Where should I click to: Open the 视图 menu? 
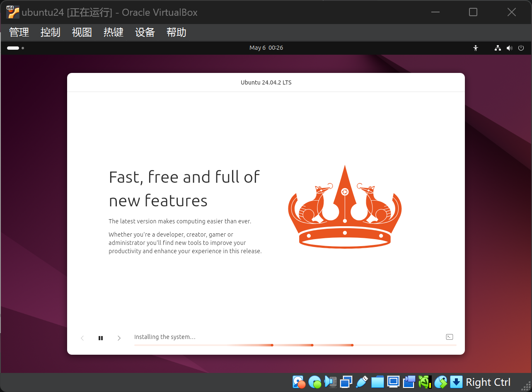[x=82, y=32]
